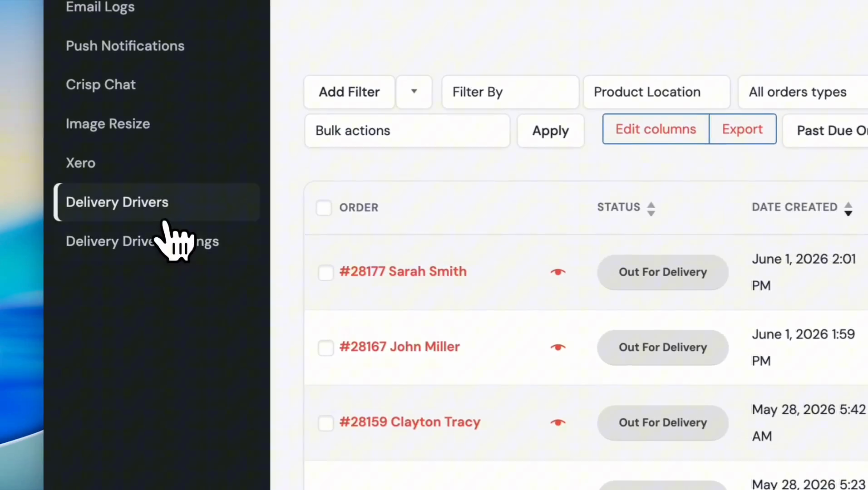Open Image Resize in the sidebar
868x490 pixels.
(108, 124)
